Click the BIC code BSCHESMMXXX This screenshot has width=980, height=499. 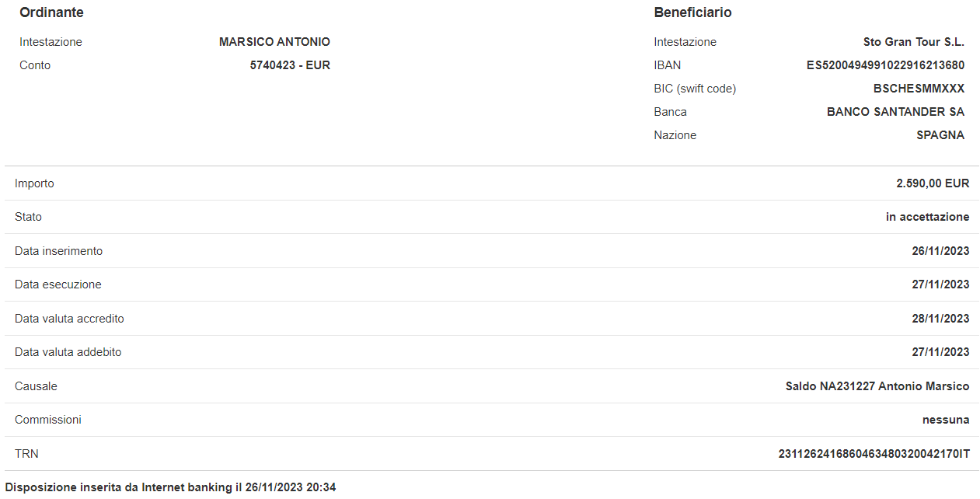(919, 89)
